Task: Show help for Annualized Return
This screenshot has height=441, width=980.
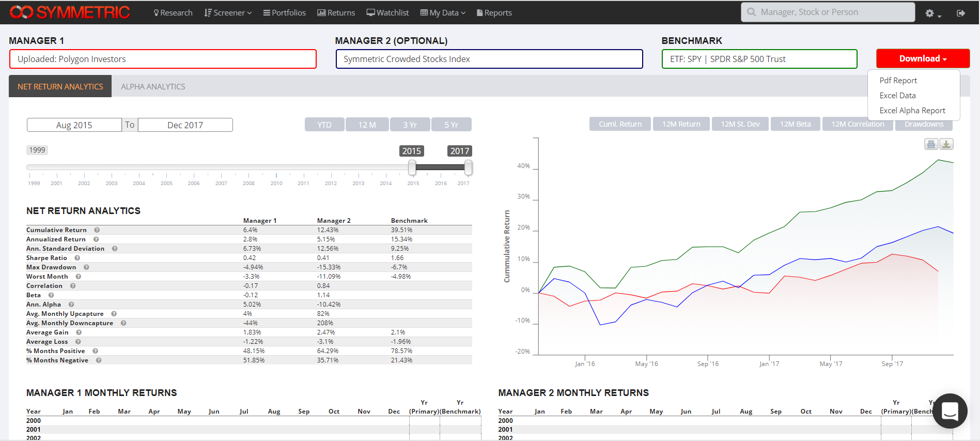Action: tap(96, 239)
